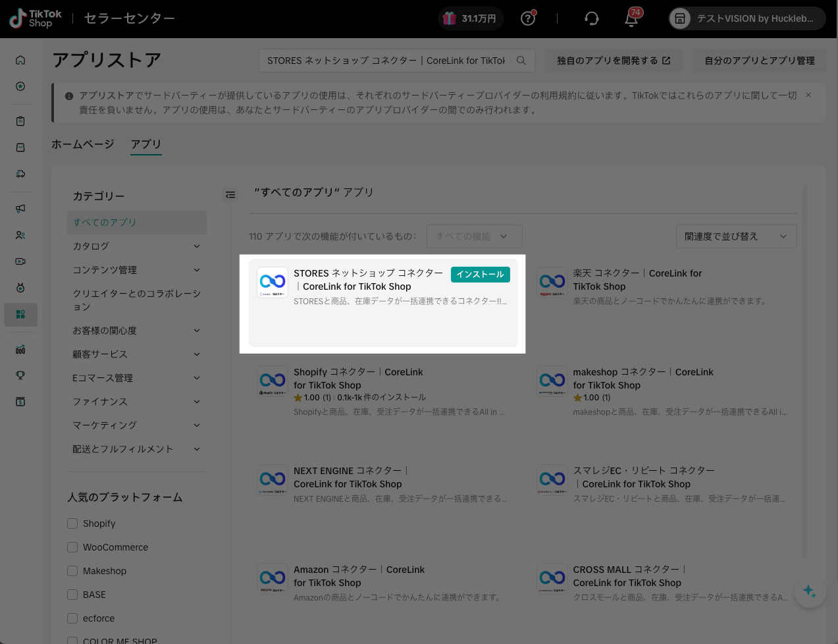Open the home icon in left sidebar

20,60
